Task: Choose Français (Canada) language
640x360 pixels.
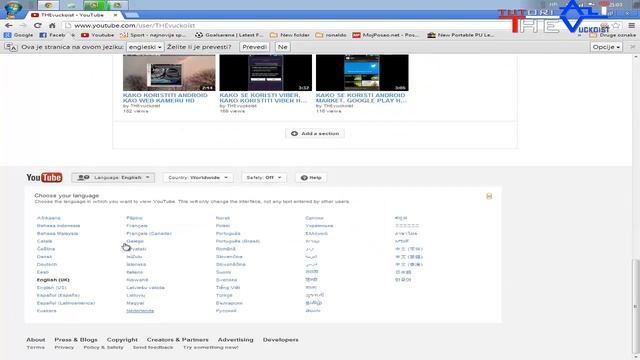Action: 149,233
